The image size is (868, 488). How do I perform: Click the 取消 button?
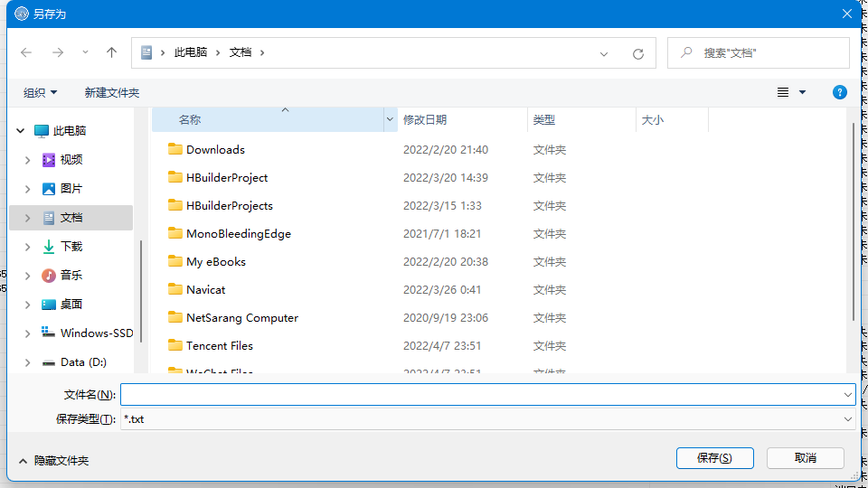pos(805,458)
